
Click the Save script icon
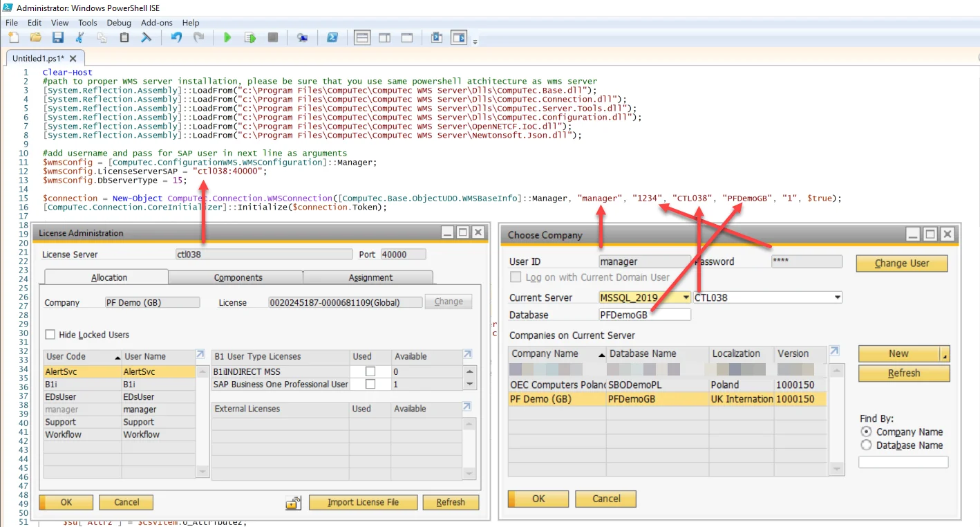click(x=58, y=38)
